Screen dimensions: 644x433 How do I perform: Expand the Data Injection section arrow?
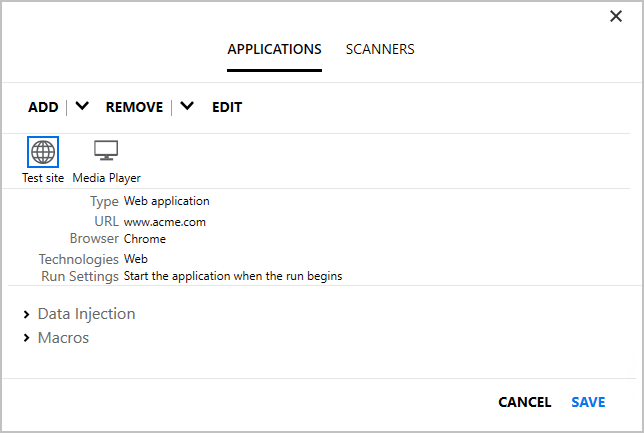(x=26, y=314)
